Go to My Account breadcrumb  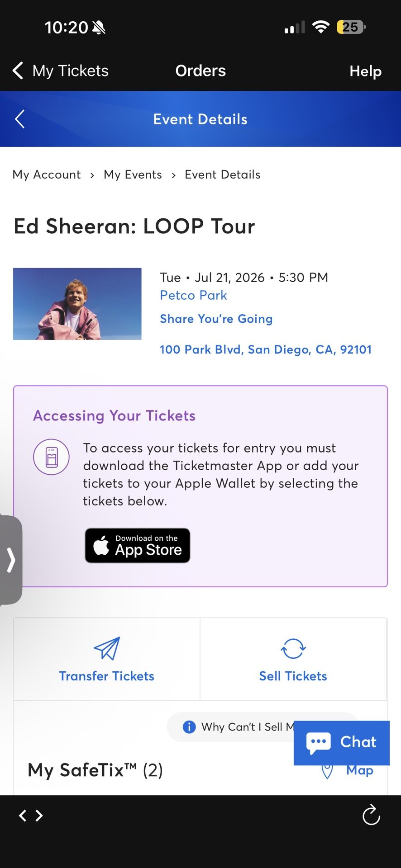tap(47, 175)
